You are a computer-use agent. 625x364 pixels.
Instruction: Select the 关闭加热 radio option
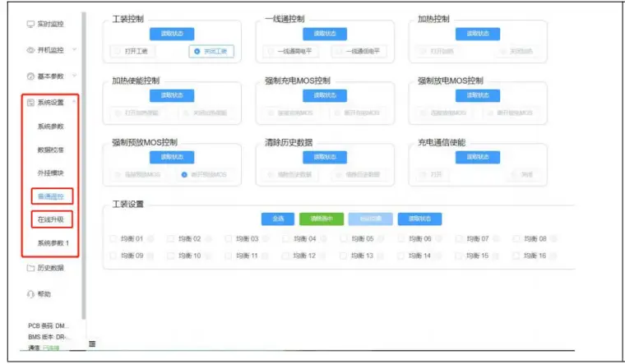click(517, 52)
